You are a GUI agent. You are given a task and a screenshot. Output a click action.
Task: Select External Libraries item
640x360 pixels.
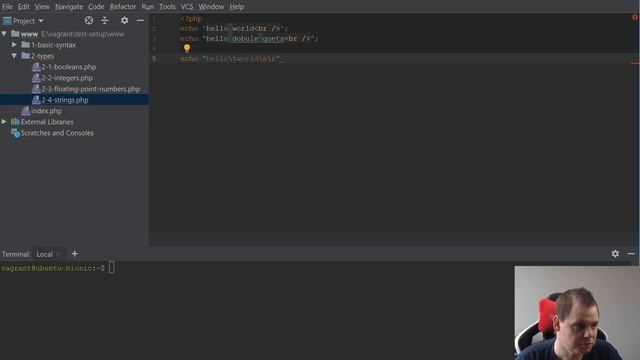tap(47, 122)
